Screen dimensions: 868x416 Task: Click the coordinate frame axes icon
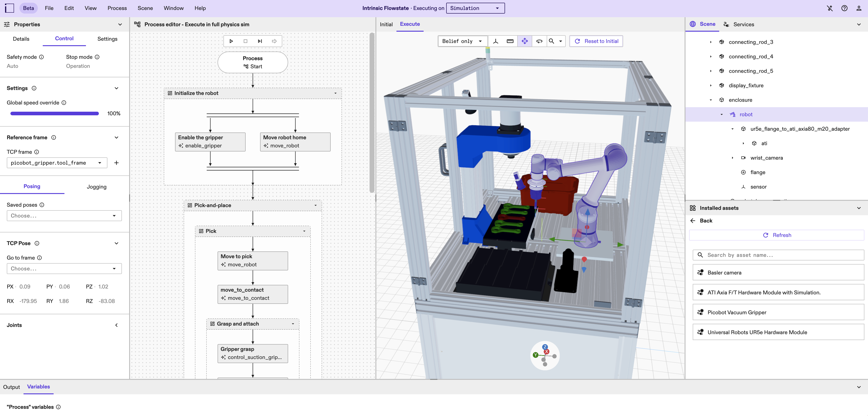[x=495, y=41]
